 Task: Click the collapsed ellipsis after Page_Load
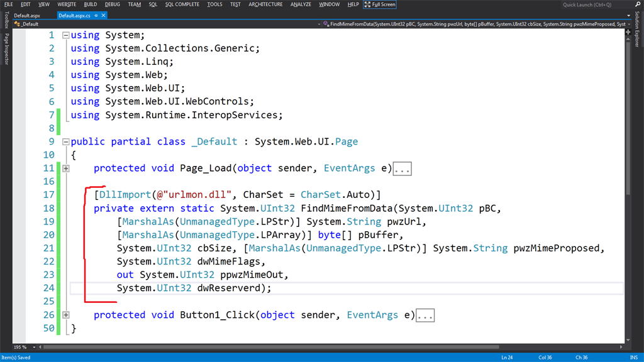(402, 168)
